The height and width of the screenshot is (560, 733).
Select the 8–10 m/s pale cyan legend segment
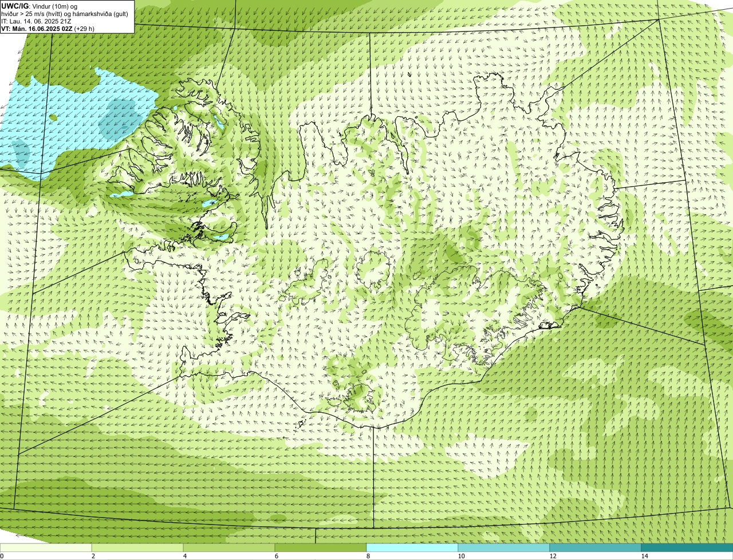click(x=412, y=547)
